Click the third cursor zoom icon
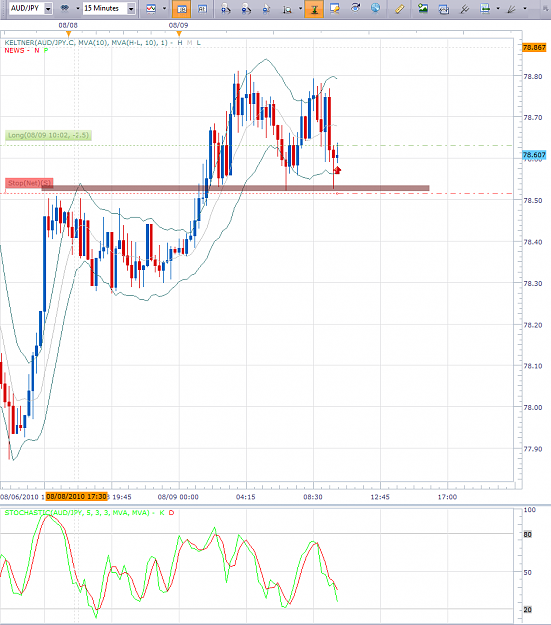The width and height of the screenshot is (551, 625). click(266, 8)
